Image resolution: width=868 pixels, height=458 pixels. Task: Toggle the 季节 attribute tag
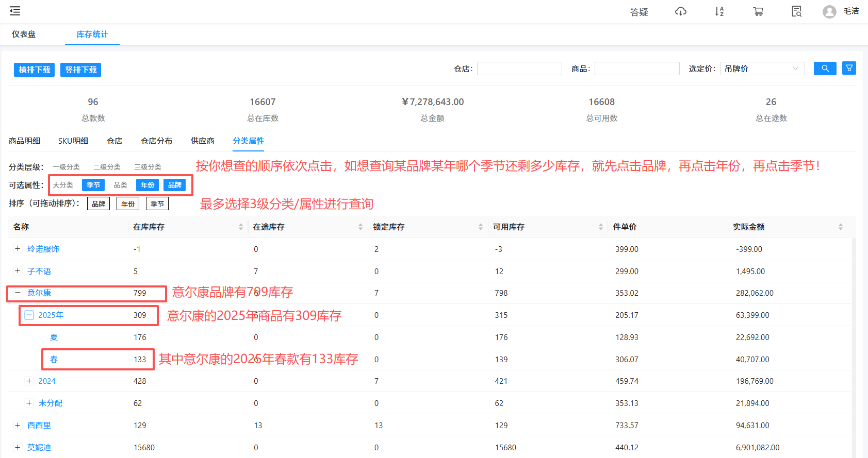tap(93, 185)
